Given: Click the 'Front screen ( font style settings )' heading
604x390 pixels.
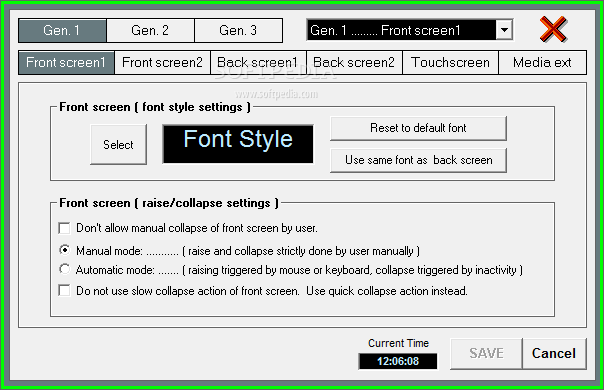Looking at the screenshot, I should [155, 107].
